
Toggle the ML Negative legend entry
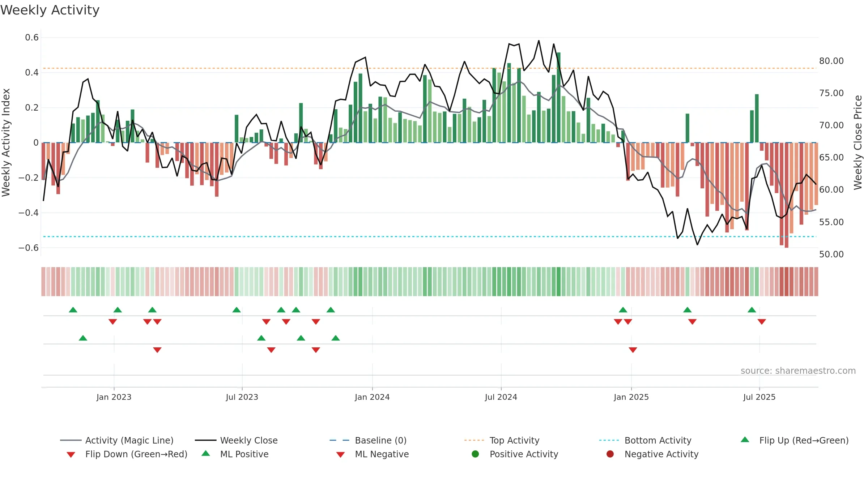pos(373,454)
